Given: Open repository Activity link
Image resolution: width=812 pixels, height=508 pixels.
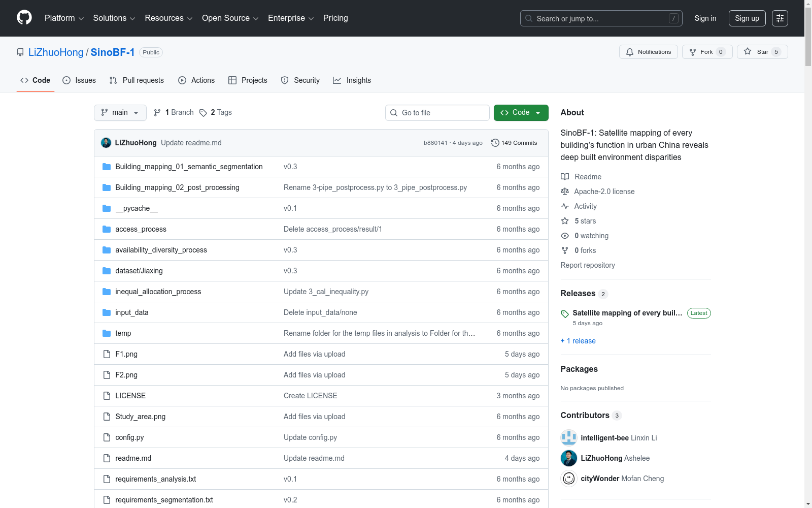Looking at the screenshot, I should click(x=579, y=206).
